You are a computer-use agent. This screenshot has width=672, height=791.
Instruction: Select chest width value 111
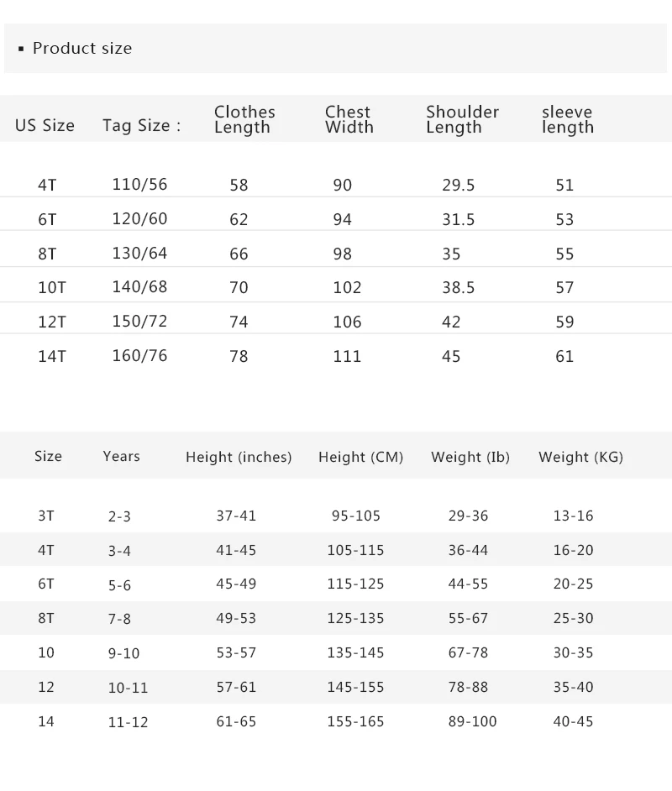point(347,356)
